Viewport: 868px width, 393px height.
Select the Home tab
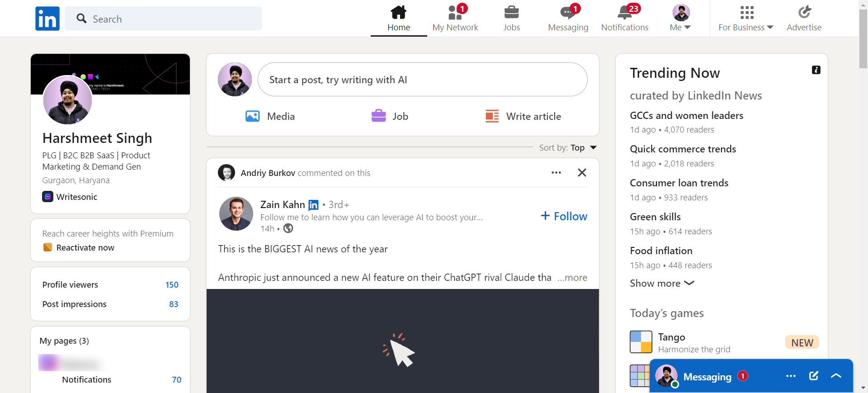[x=399, y=19]
